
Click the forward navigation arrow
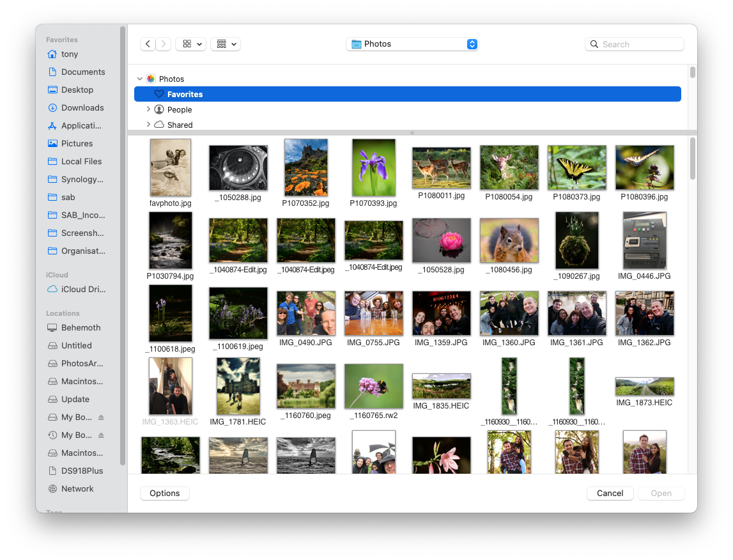click(x=163, y=44)
